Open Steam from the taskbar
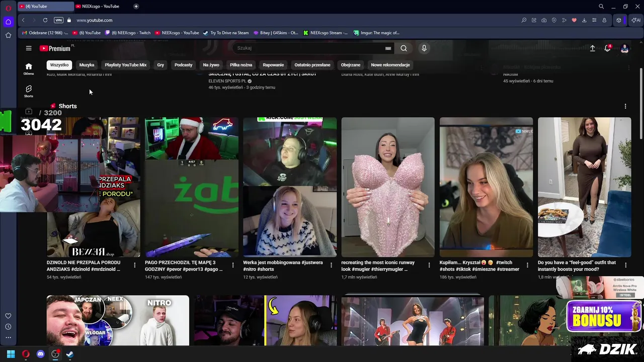Image resolution: width=644 pixels, height=362 pixels. click(x=70, y=354)
